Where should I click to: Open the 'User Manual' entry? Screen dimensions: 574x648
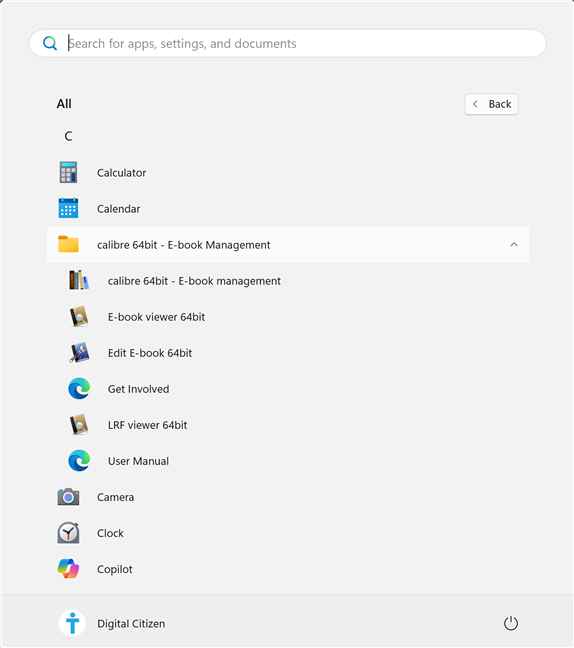[138, 461]
